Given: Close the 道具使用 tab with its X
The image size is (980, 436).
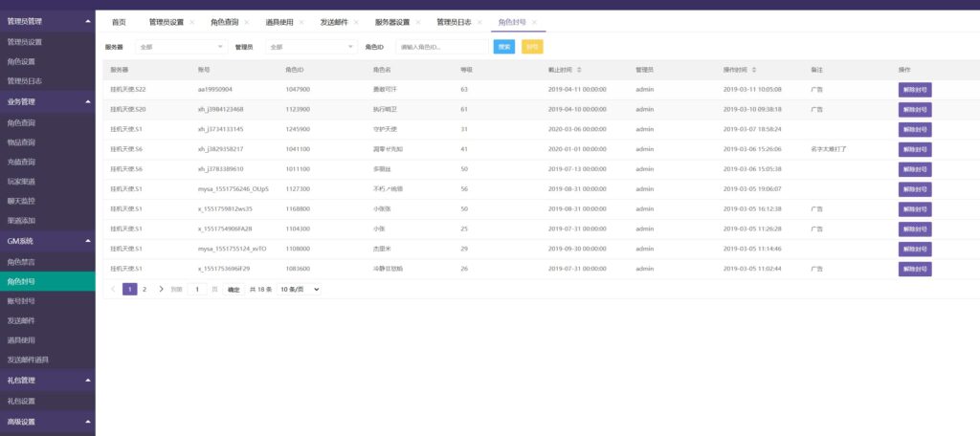Looking at the screenshot, I should point(301,22).
